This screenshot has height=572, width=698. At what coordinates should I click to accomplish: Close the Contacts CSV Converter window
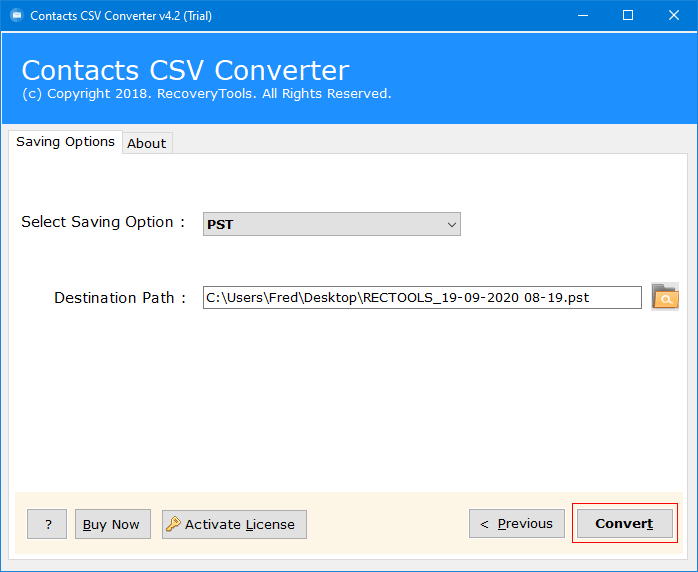click(674, 16)
